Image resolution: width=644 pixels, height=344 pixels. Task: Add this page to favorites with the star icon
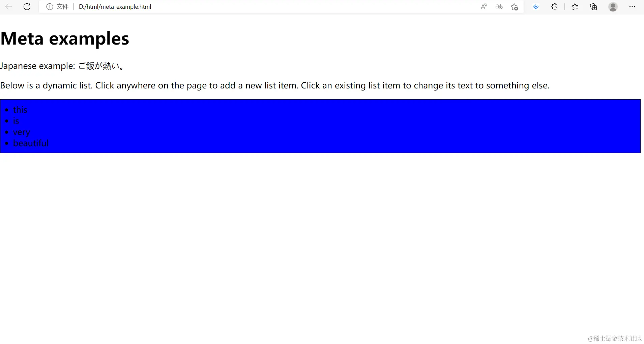514,7
